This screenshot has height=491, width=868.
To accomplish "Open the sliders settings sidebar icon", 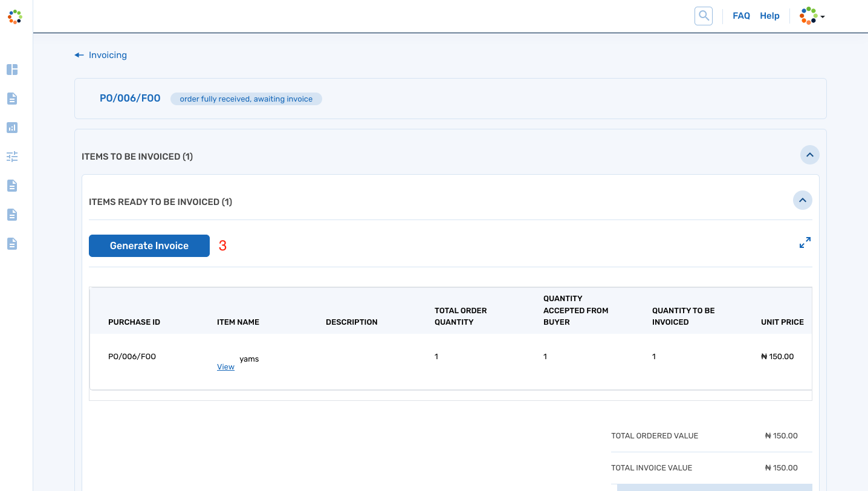I will 12,157.
